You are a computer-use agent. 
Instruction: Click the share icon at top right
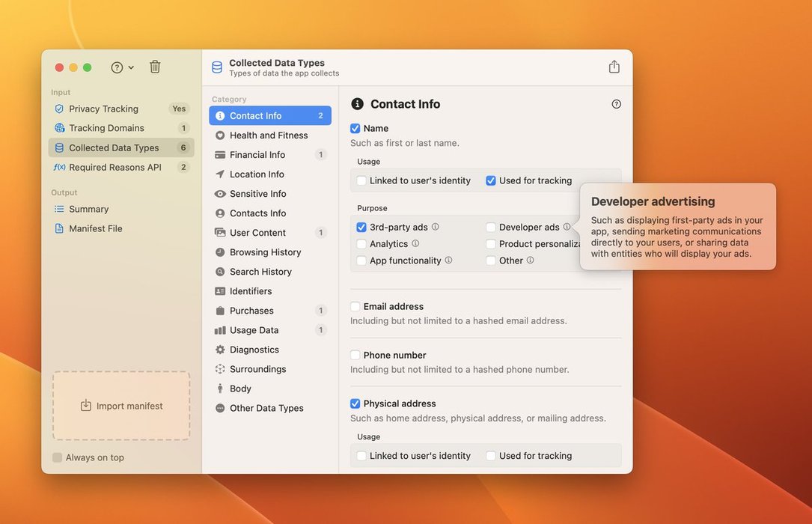614,67
